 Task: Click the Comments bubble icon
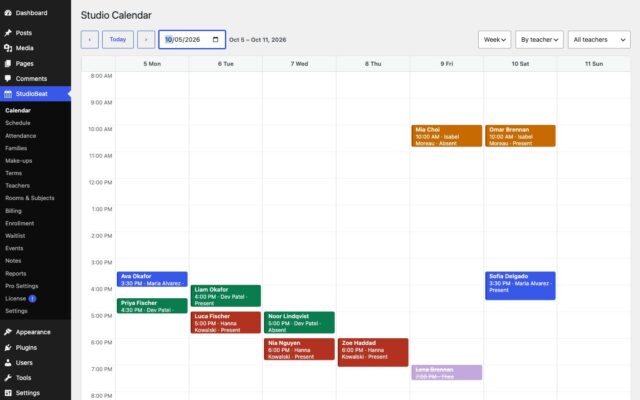pyautogui.click(x=8, y=78)
